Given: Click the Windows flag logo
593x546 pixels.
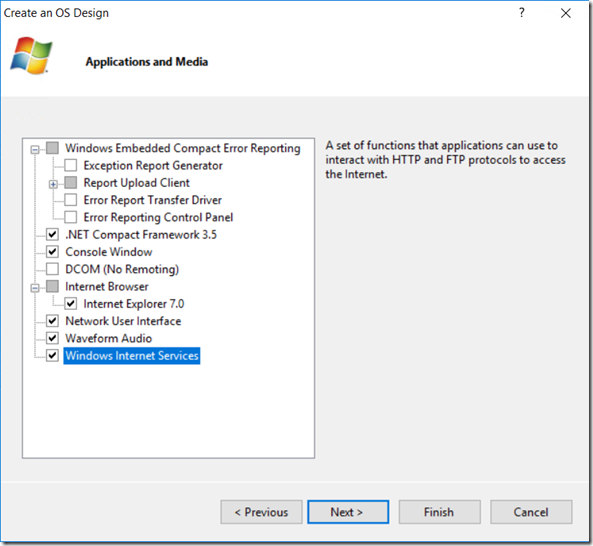Looking at the screenshot, I should 31,55.
